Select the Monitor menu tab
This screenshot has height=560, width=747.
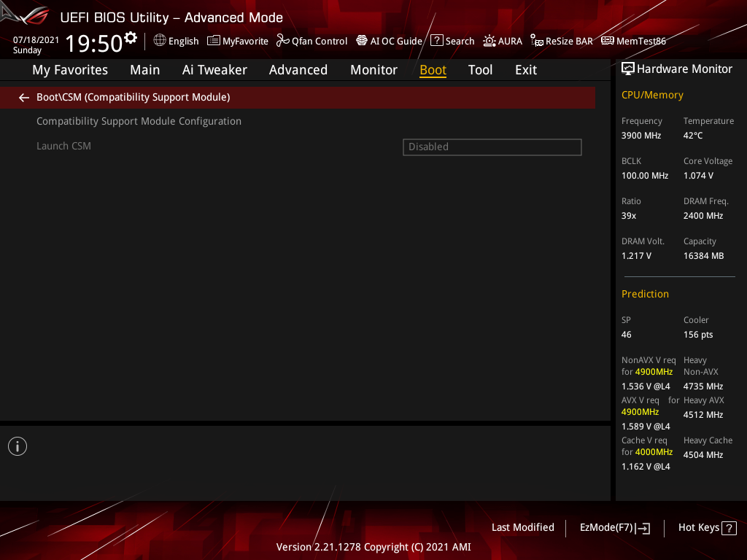373,69
